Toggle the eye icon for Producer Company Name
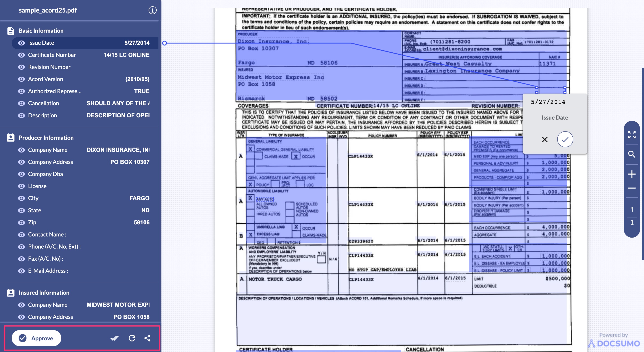The image size is (644, 352). point(21,150)
